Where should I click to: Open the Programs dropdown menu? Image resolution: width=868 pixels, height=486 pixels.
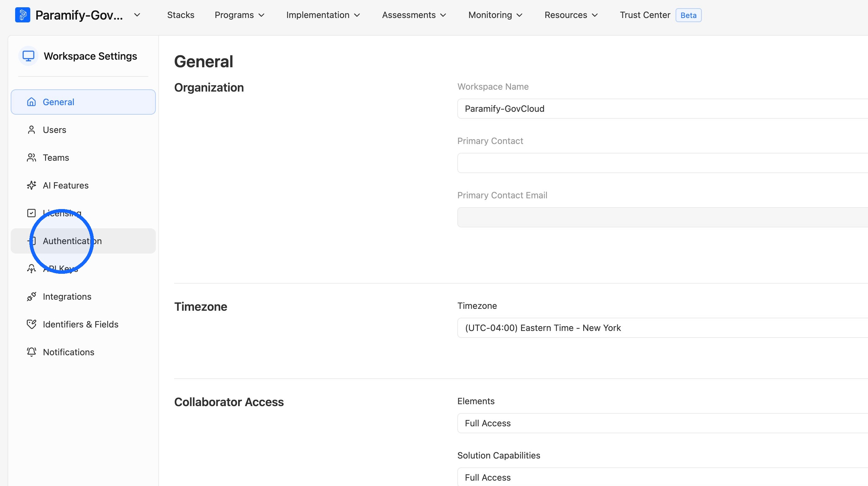pos(240,15)
